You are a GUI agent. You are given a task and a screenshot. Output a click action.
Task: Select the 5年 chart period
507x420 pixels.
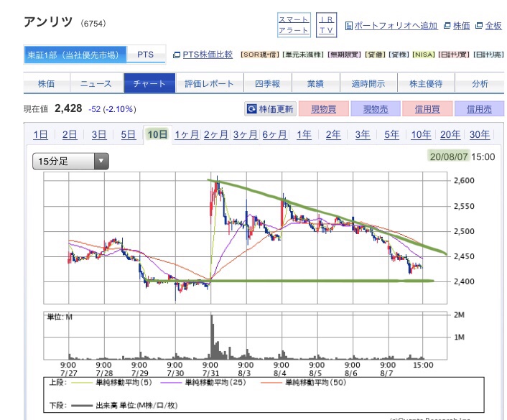pyautogui.click(x=391, y=134)
